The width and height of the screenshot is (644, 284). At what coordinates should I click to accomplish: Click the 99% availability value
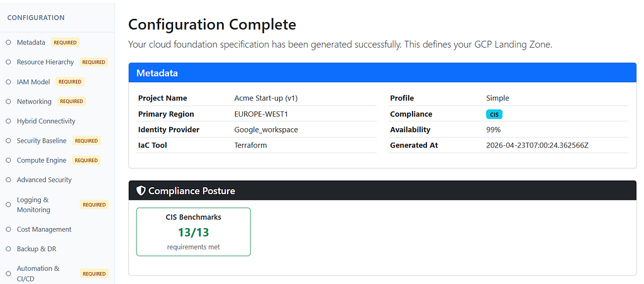[x=493, y=129]
